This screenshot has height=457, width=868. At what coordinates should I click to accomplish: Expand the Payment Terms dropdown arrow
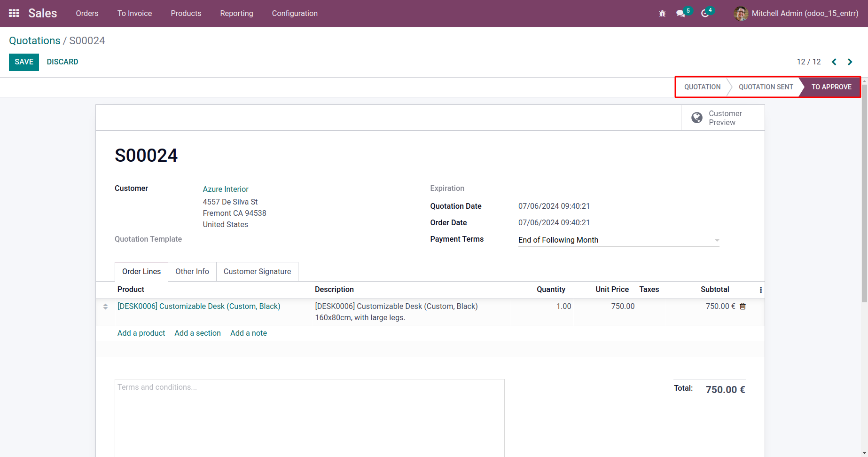[x=717, y=240]
